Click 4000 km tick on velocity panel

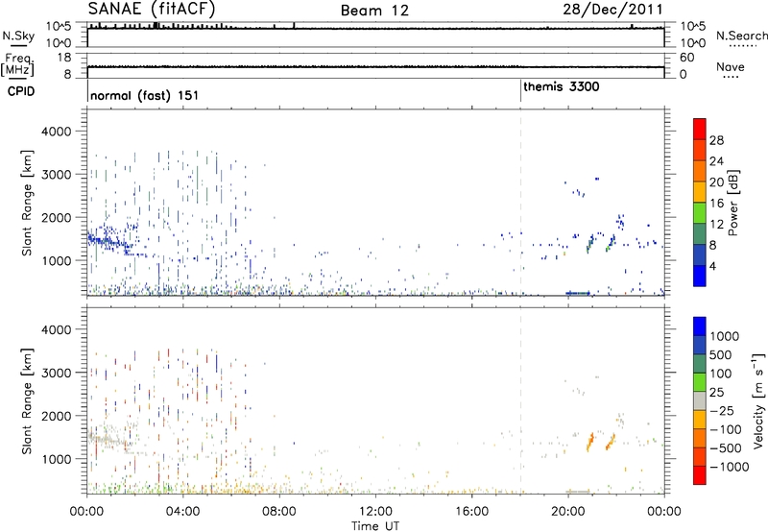point(57,329)
